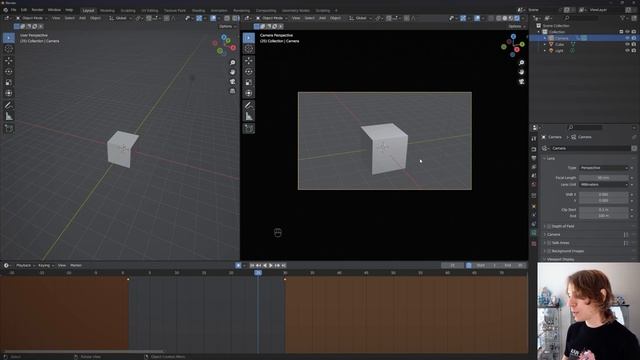Switch to the Modeling workspace tab
This screenshot has height=360, width=640.
pos(107,11)
